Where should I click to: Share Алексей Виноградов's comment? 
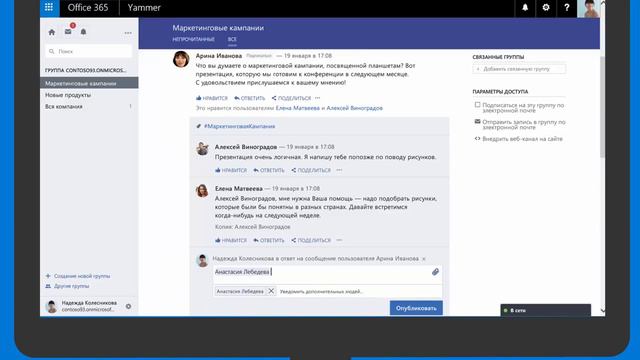(x=311, y=170)
